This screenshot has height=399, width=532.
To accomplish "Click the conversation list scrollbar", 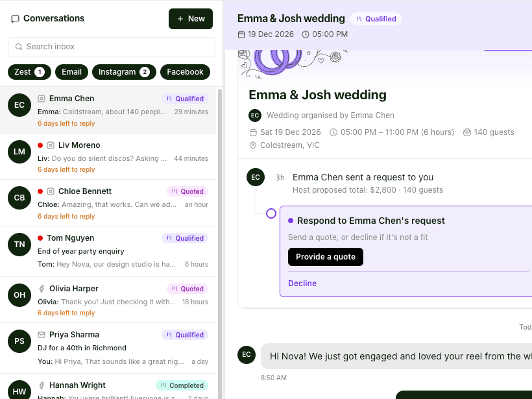I will pyautogui.click(x=219, y=243).
